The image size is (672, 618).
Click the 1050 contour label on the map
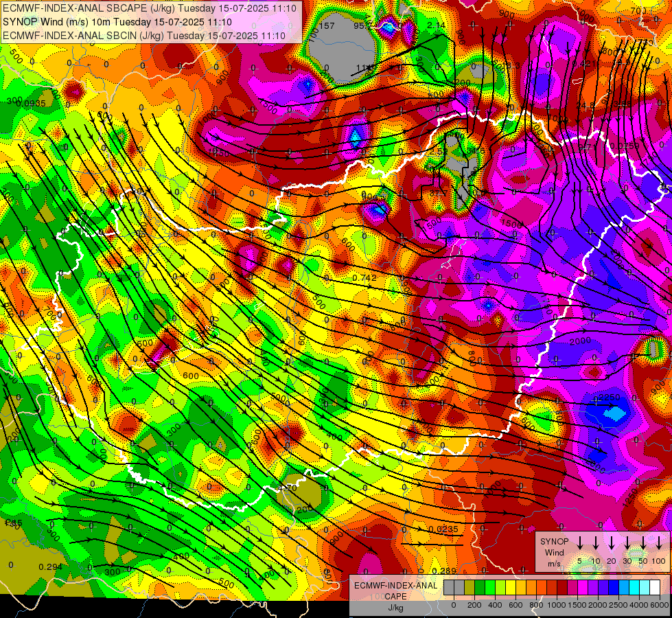click(x=219, y=152)
